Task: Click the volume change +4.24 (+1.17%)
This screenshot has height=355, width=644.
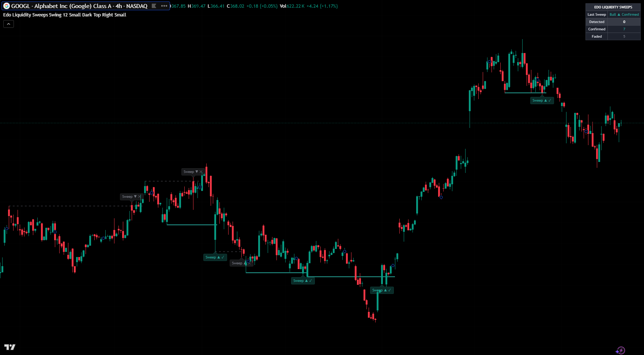Action: point(322,6)
